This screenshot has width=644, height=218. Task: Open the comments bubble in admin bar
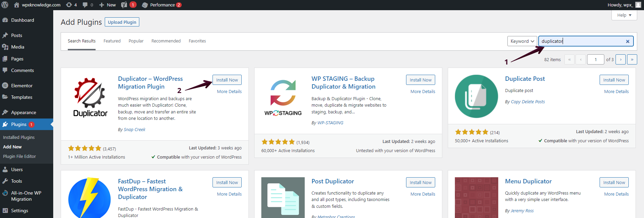(87, 5)
